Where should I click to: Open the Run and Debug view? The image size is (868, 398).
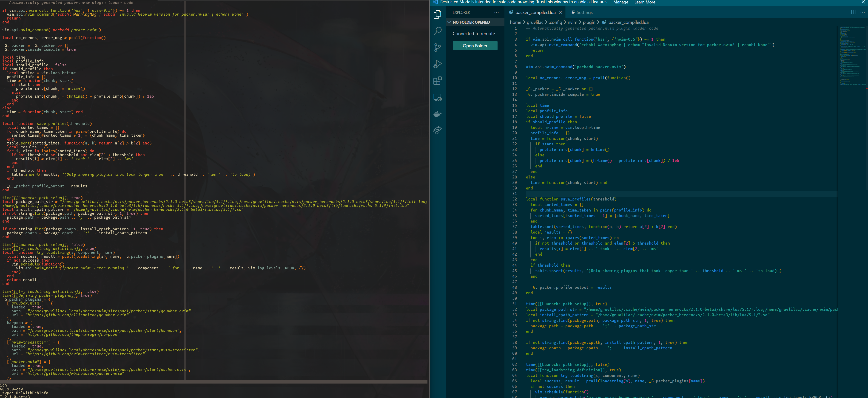(437, 64)
